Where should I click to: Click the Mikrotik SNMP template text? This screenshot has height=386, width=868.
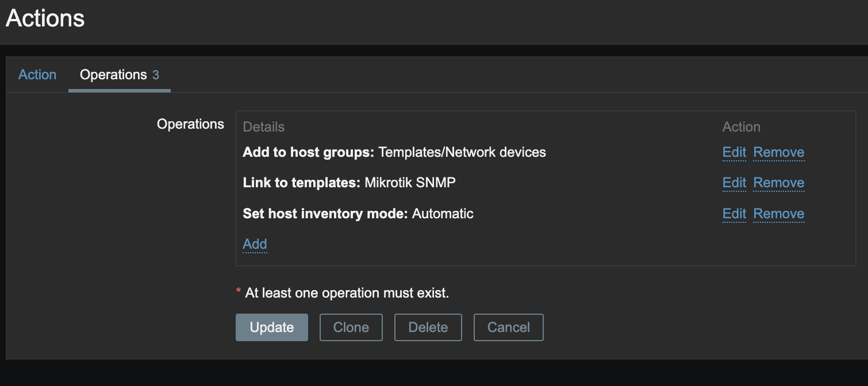410,183
